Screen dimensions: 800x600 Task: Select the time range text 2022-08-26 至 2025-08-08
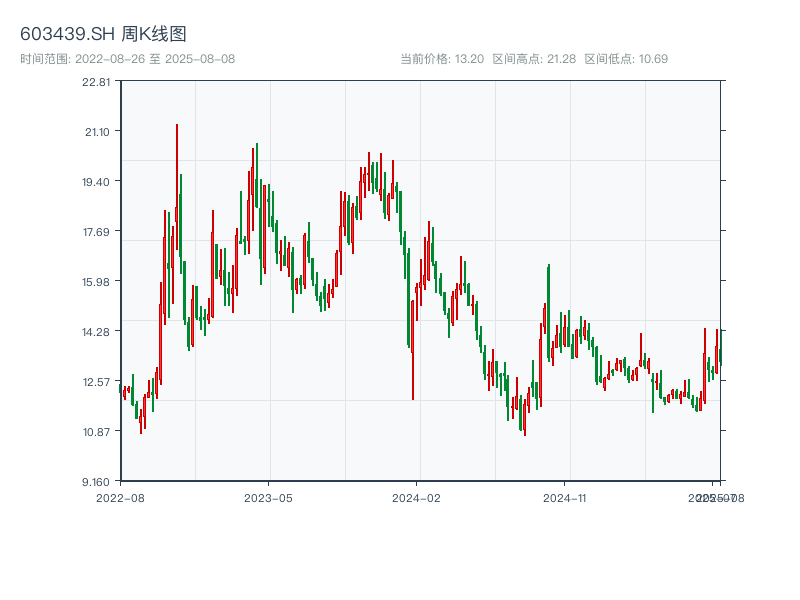point(155,59)
